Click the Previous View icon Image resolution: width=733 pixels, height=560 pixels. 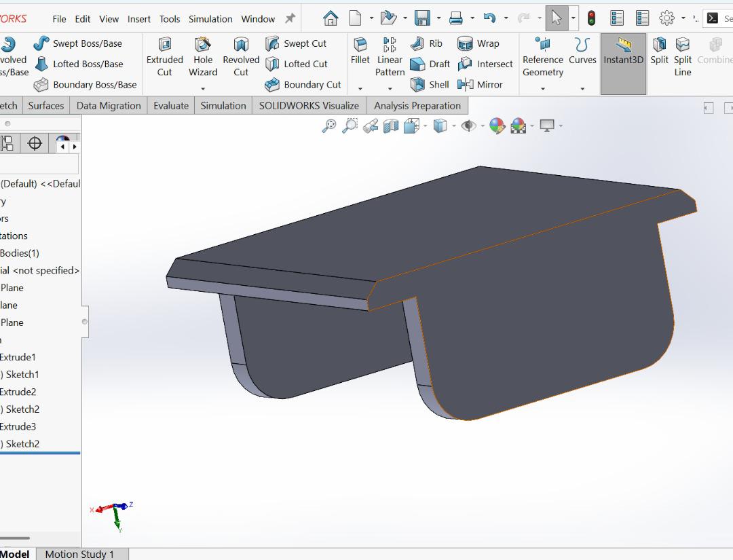[371, 126]
